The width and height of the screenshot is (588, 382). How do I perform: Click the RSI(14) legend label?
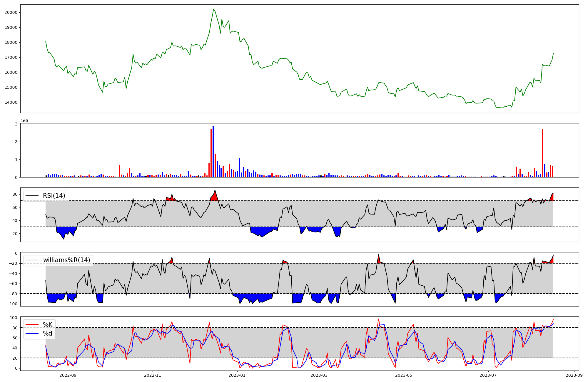point(54,196)
